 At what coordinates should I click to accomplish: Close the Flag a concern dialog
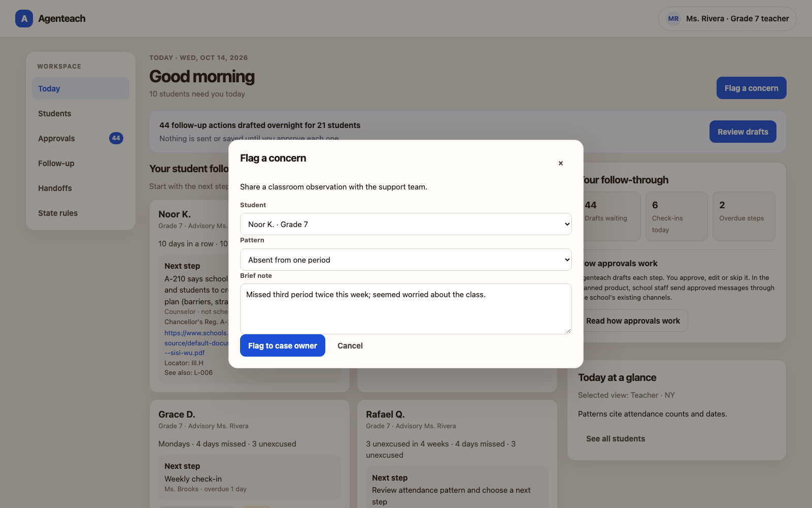pyautogui.click(x=561, y=163)
